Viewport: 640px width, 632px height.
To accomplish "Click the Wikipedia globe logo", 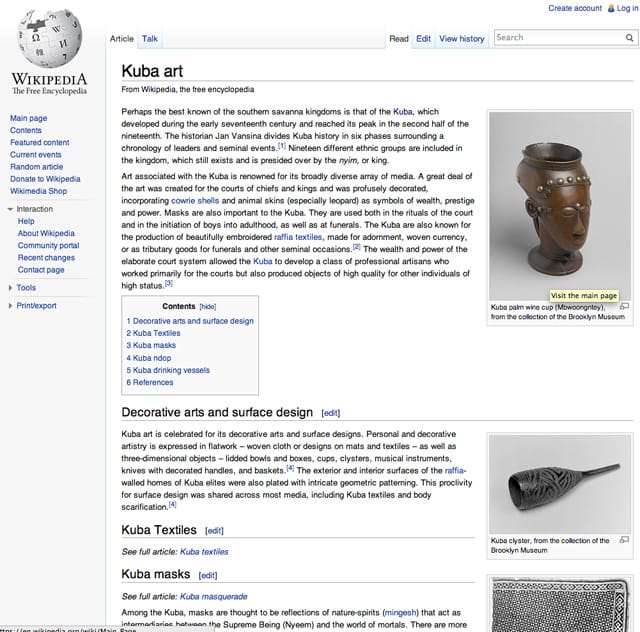I will tap(49, 38).
